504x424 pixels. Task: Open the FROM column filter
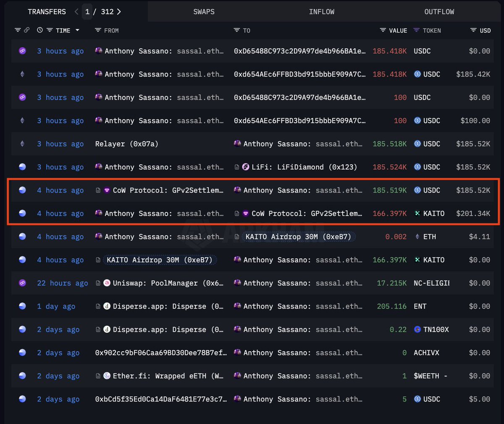click(x=98, y=30)
